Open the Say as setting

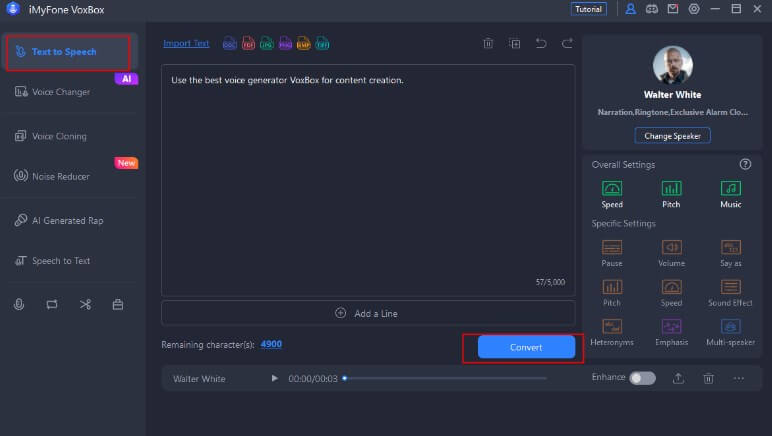[731, 253]
